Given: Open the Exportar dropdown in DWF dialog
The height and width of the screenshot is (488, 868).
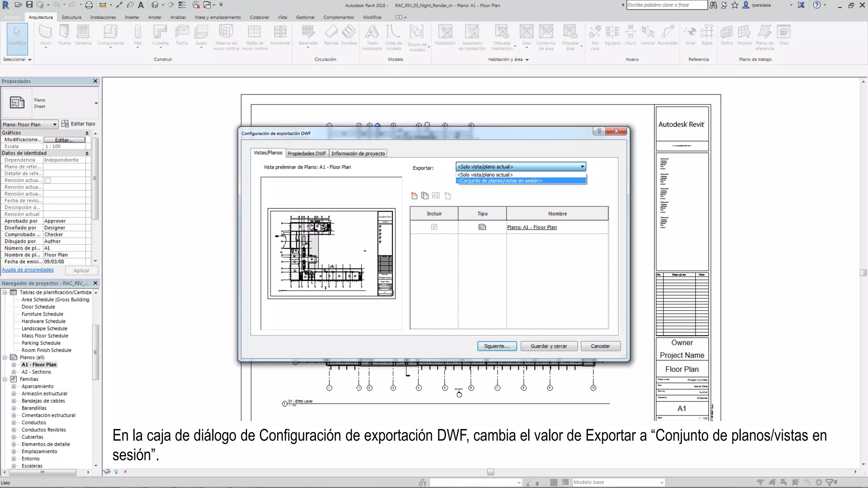Looking at the screenshot, I should (521, 166).
